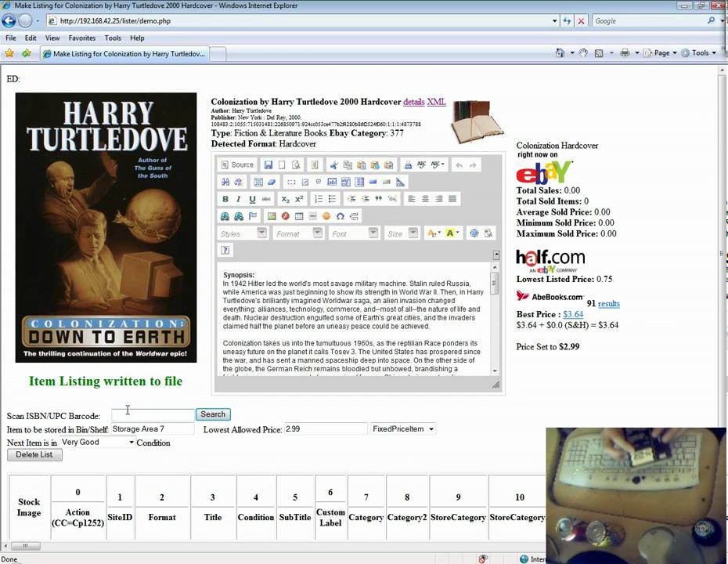Open the Size dropdown

402,233
